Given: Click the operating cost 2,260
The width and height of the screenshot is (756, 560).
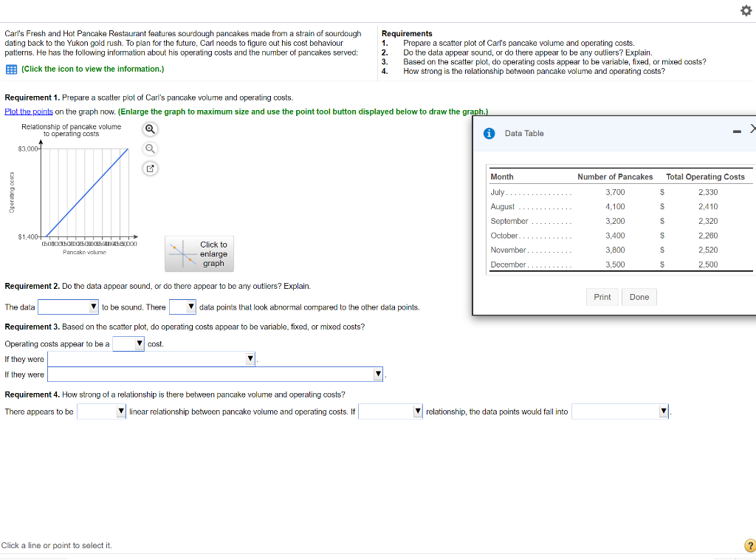Looking at the screenshot, I should click(708, 236).
